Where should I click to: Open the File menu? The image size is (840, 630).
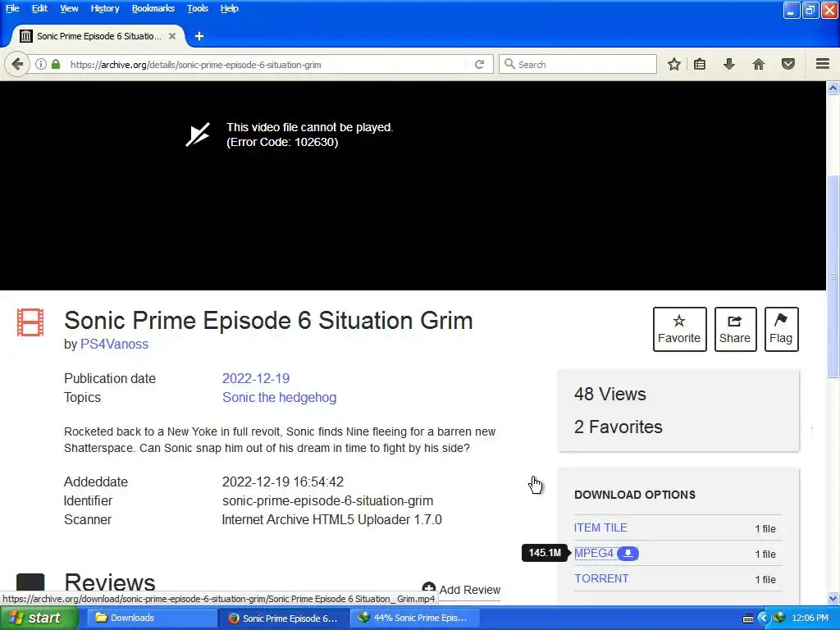12,8
